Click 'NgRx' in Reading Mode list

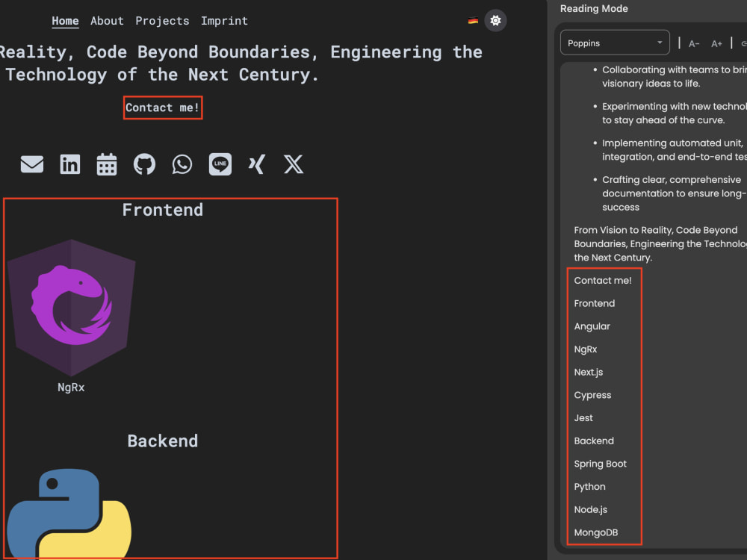(586, 349)
